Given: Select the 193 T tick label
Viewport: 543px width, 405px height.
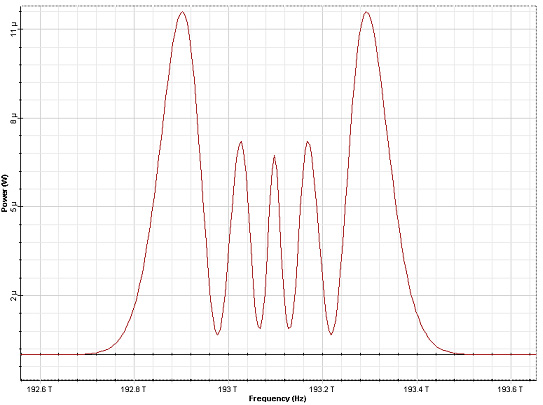Looking at the screenshot, I should (x=228, y=389).
